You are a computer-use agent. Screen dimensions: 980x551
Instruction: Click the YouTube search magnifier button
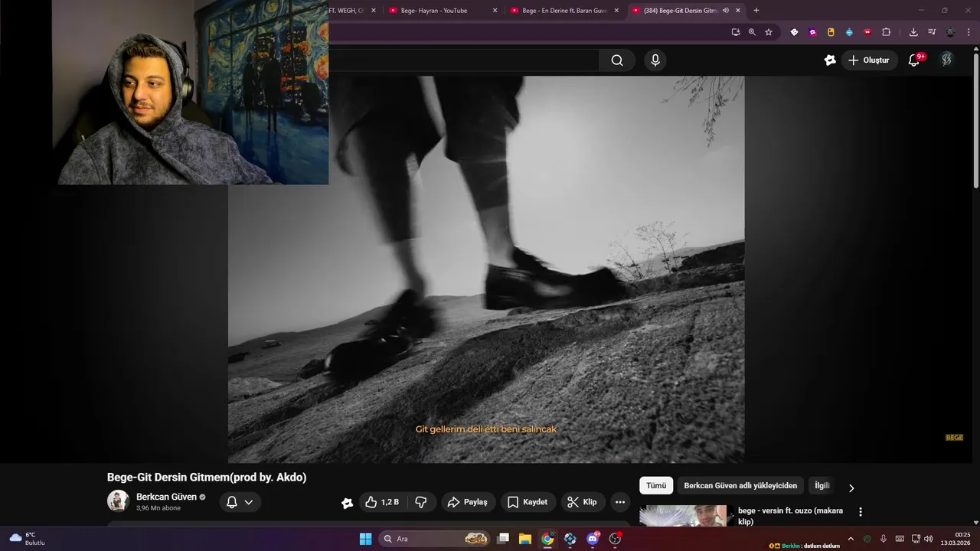[x=617, y=60]
